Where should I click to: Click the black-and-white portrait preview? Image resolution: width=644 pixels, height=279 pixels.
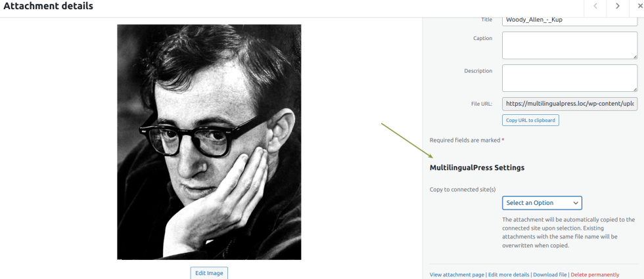[x=209, y=142]
